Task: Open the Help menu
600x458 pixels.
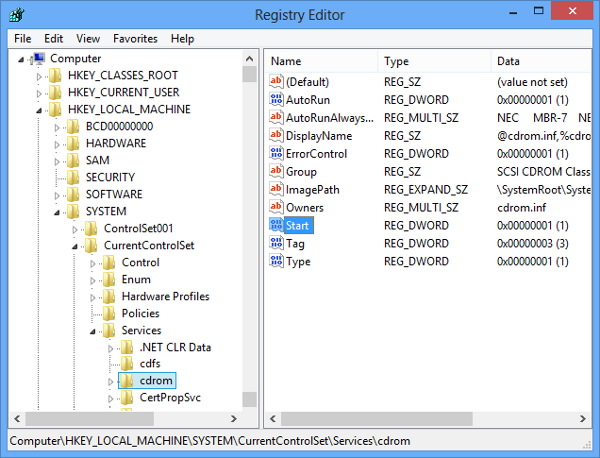Action: (x=183, y=39)
